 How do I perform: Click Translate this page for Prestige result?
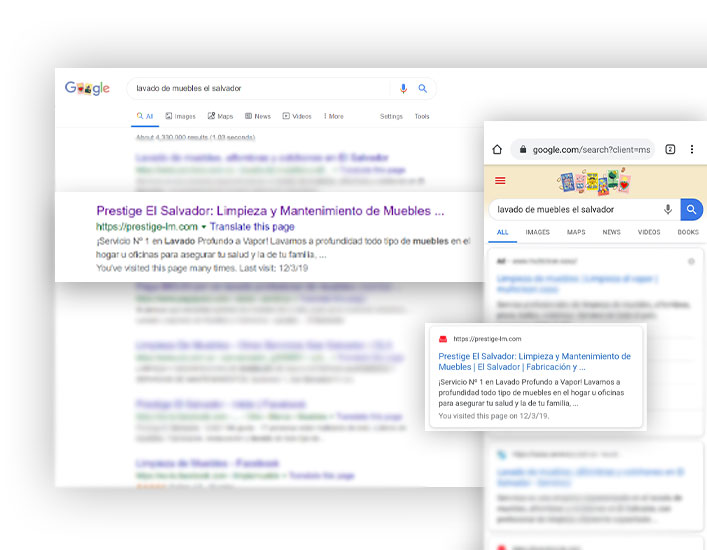pos(252,226)
